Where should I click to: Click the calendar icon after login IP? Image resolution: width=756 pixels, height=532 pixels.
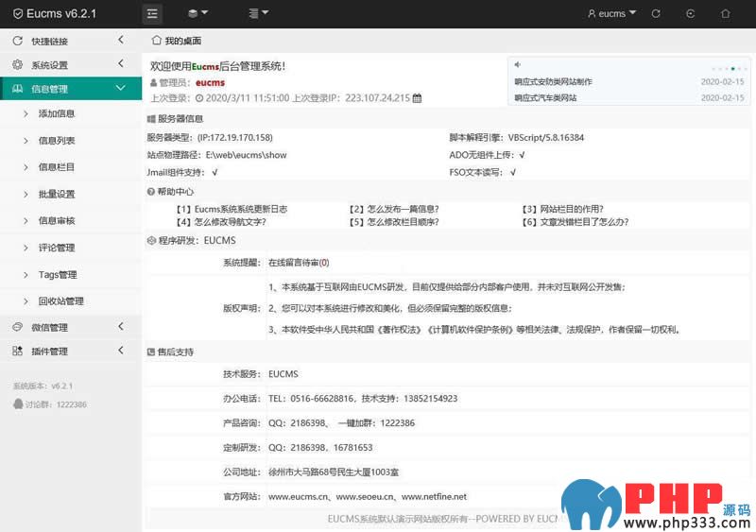tap(418, 98)
